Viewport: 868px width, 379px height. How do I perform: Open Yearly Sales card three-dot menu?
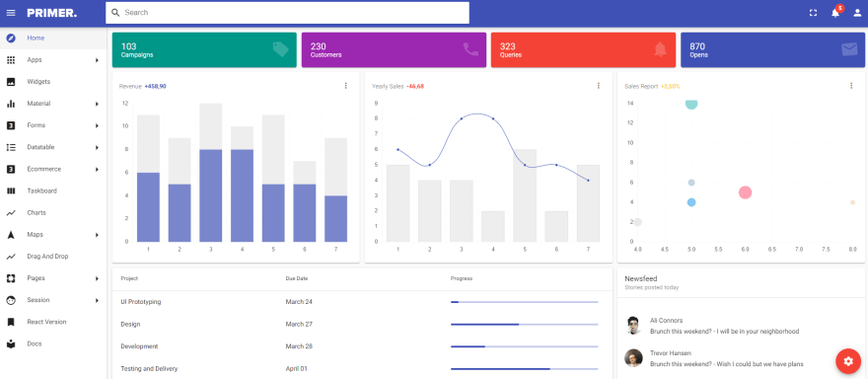pyautogui.click(x=599, y=86)
